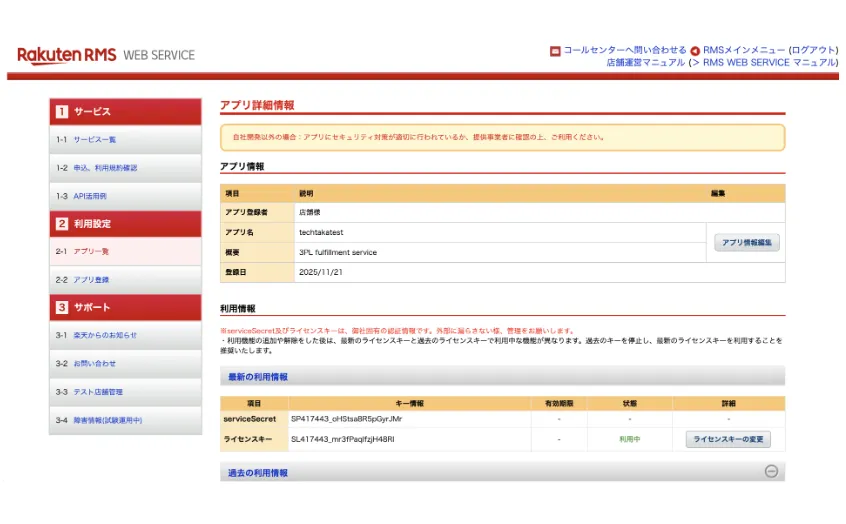Viewport: 846px width, 524px height.
Task: Select sidebar item 3-1 楽天からのお知らせ
Action: point(125,335)
